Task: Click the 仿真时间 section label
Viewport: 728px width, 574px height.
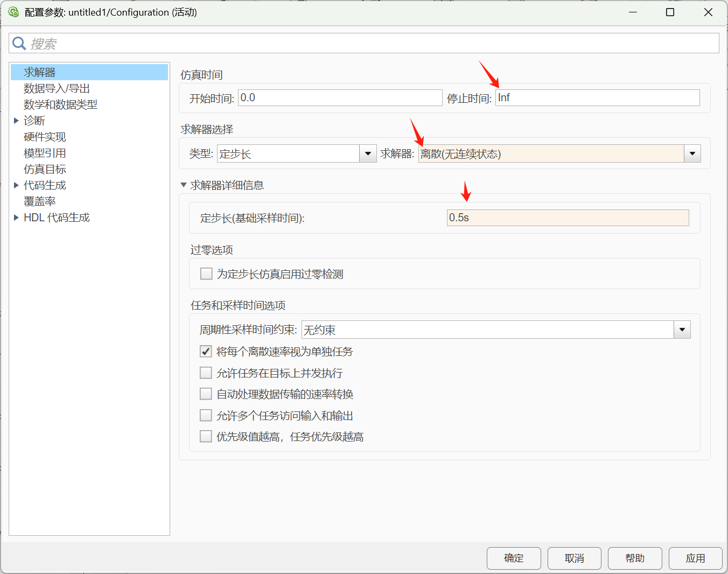Action: (201, 75)
